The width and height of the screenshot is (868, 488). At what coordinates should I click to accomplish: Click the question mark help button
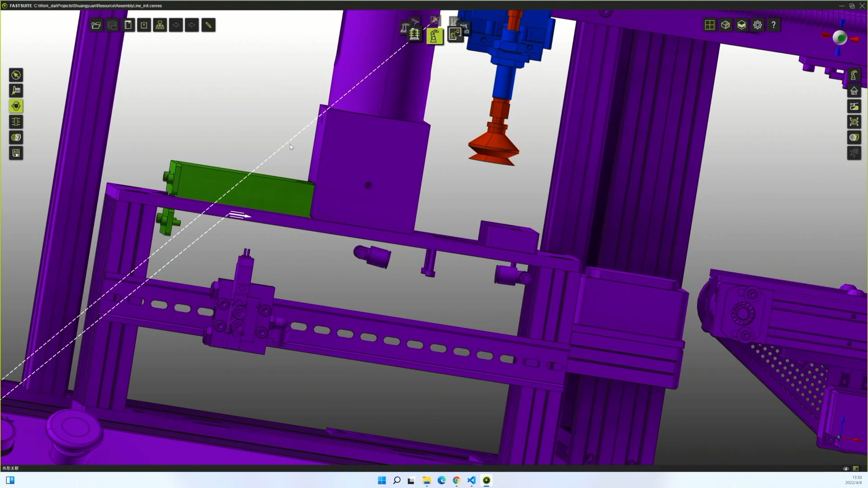[x=774, y=25]
